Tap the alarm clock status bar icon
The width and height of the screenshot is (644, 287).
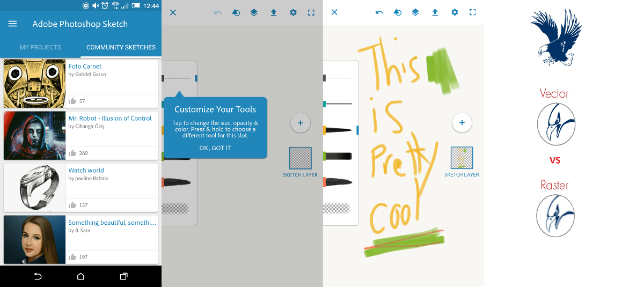pyautogui.click(x=105, y=5)
